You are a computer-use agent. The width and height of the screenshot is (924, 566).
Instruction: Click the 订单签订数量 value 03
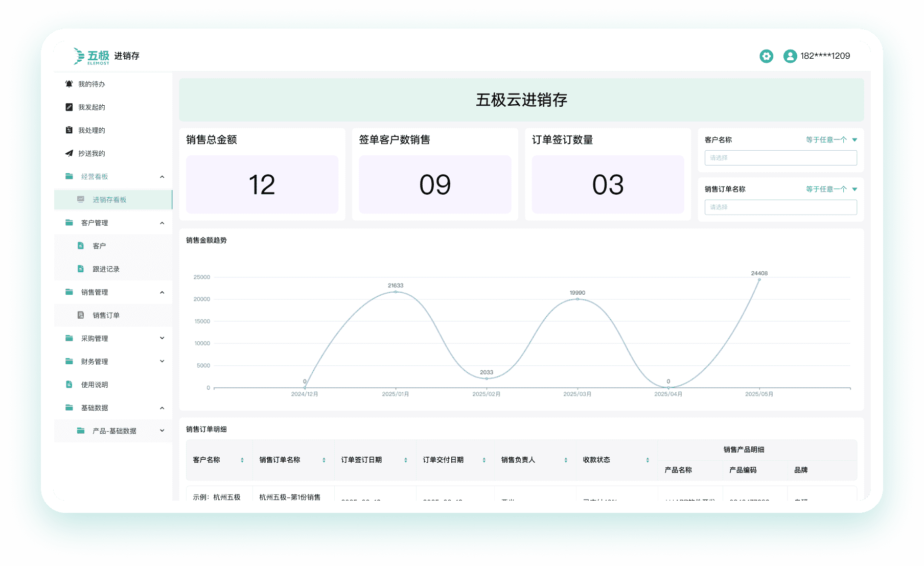point(608,184)
